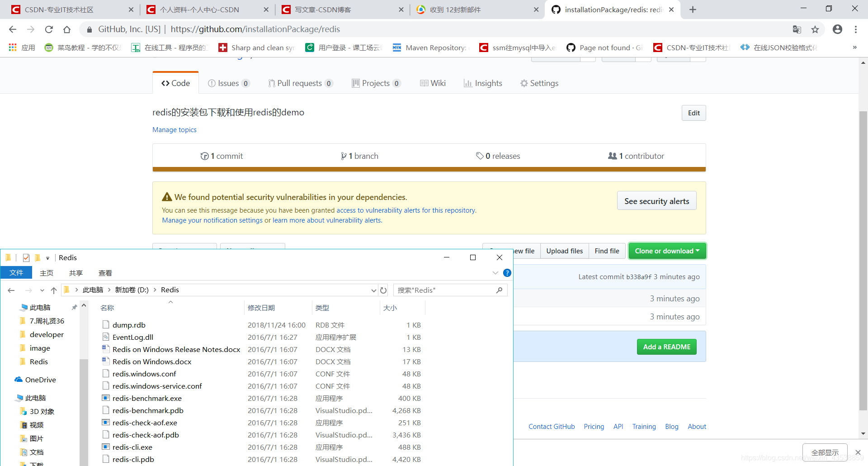Open the 共享 ribbon tab in Explorer
This screenshot has height=466, width=868.
[x=76, y=273]
